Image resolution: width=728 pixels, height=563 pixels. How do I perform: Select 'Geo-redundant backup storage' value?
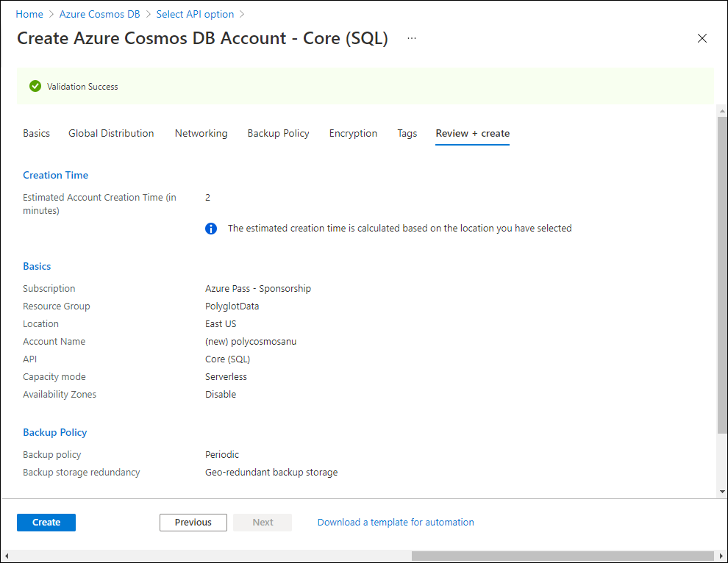271,472
